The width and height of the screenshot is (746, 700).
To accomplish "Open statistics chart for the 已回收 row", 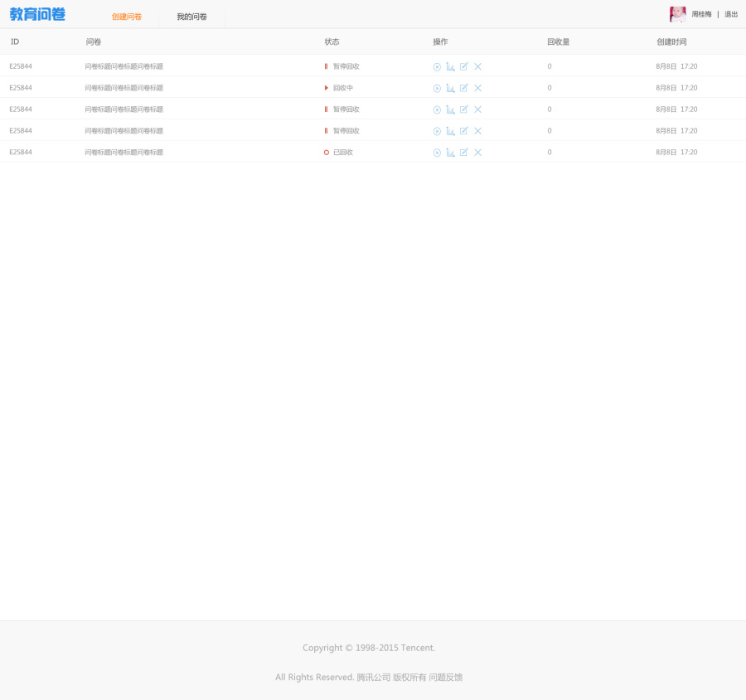I will click(x=451, y=153).
